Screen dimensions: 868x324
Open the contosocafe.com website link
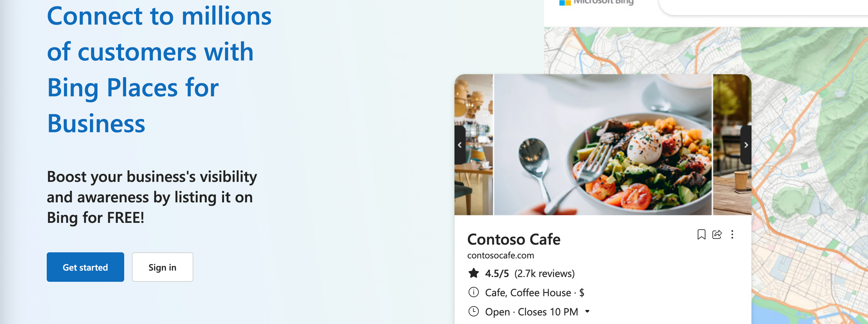[x=500, y=255]
